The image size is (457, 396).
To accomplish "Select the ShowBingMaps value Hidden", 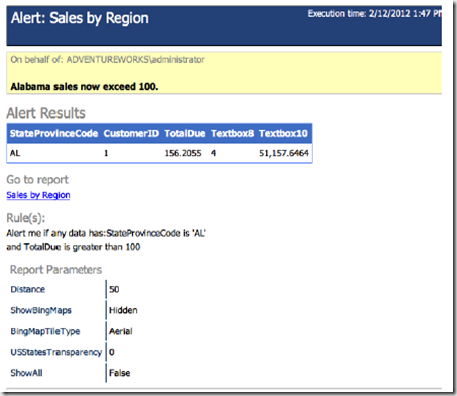I will click(x=123, y=310).
